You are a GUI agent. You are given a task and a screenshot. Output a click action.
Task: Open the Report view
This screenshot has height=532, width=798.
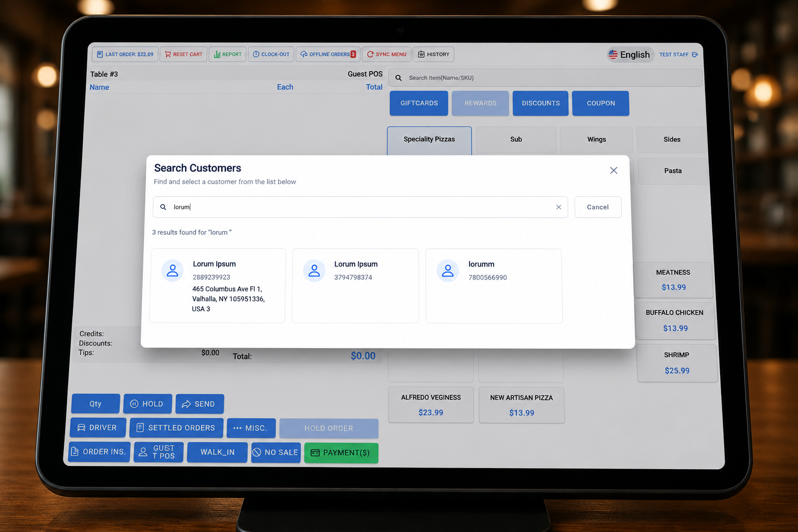tap(228, 54)
